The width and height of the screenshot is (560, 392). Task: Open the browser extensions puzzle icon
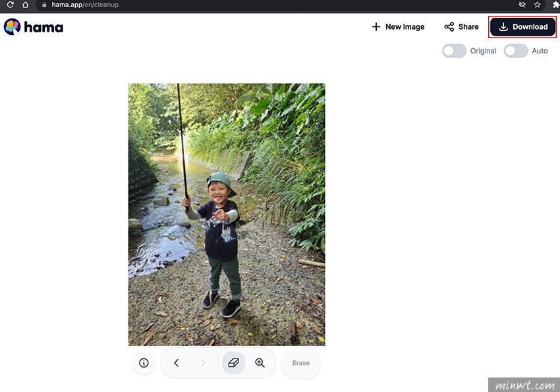coord(555,5)
